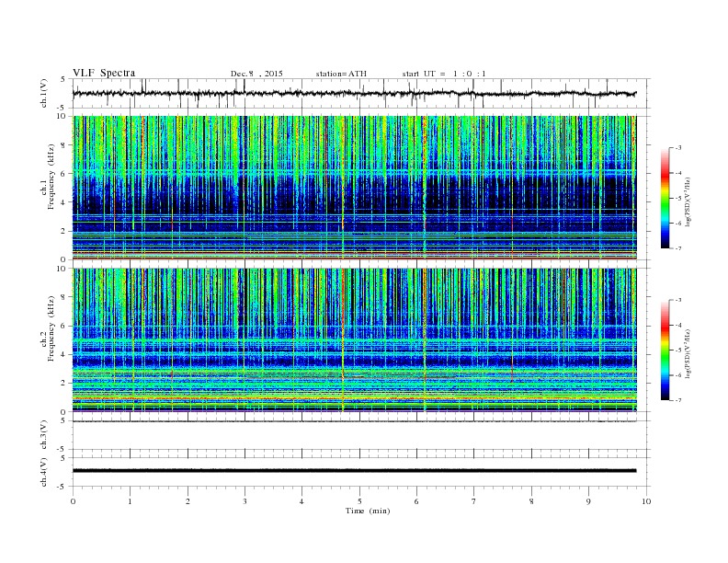This screenshot has width=728, height=563.
Task: Select the "8" kHz tick on ch.2 frequency axis
Action: click(x=63, y=297)
